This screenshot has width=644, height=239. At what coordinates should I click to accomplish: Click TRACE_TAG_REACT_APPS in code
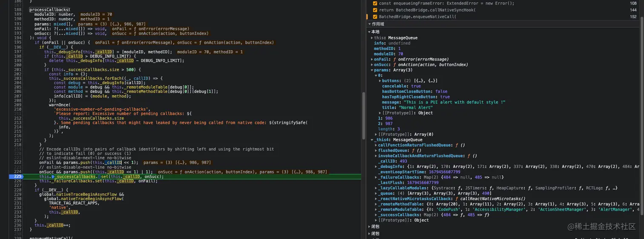pyautogui.click(x=74, y=203)
